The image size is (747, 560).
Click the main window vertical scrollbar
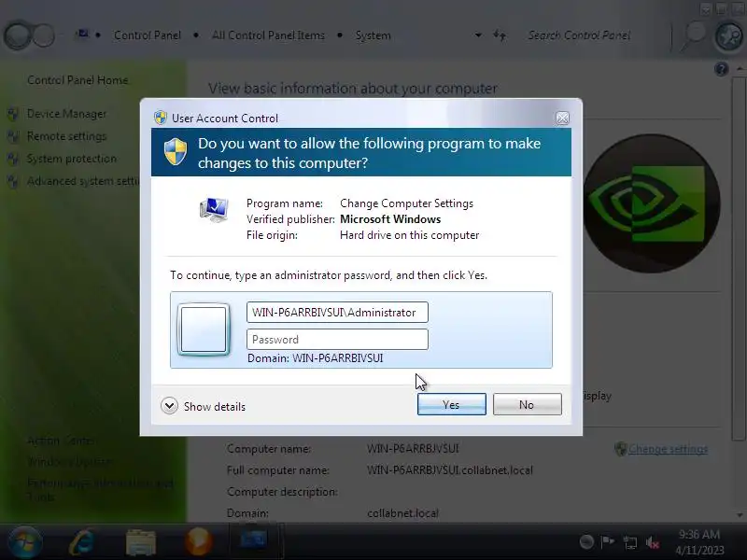click(739, 258)
